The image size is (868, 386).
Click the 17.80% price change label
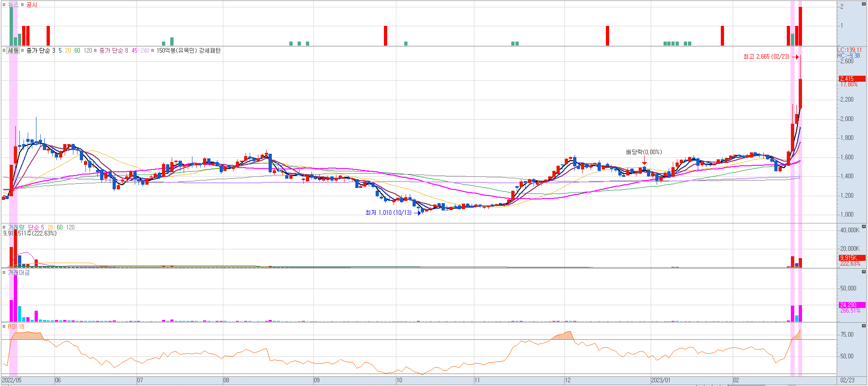[x=849, y=84]
